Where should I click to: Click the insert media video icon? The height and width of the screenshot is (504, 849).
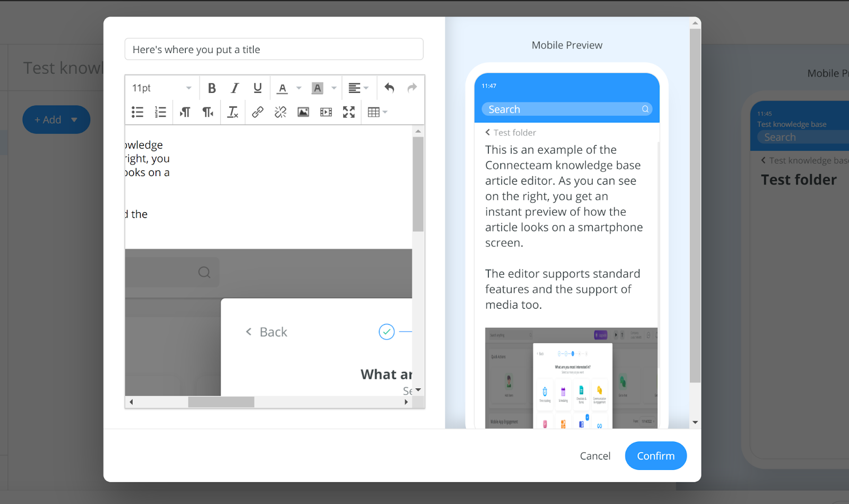326,112
